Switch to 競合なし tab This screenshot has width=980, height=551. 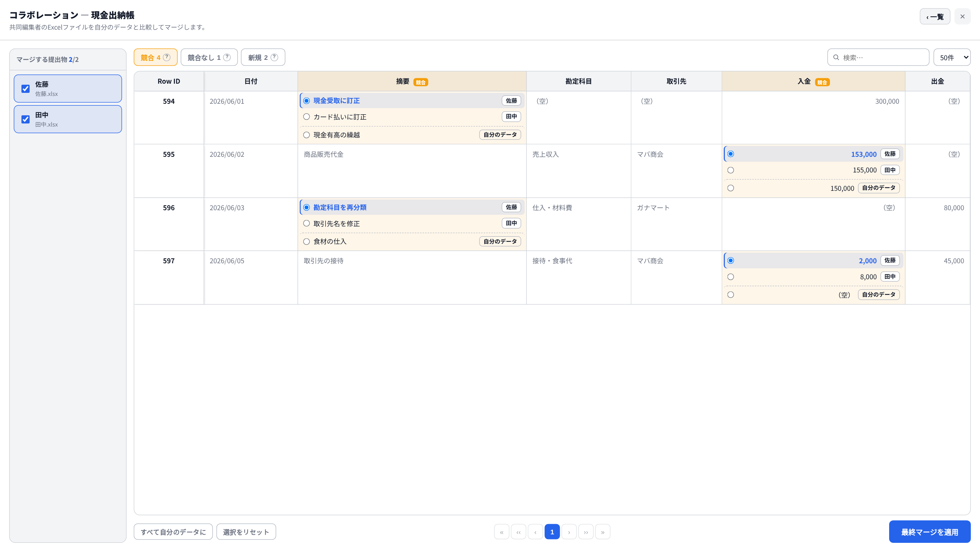click(209, 57)
